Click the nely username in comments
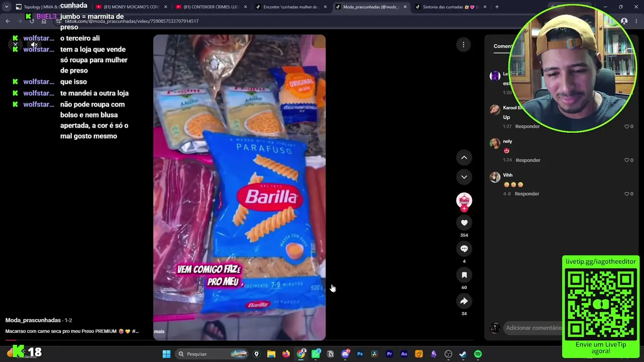 click(508, 141)
